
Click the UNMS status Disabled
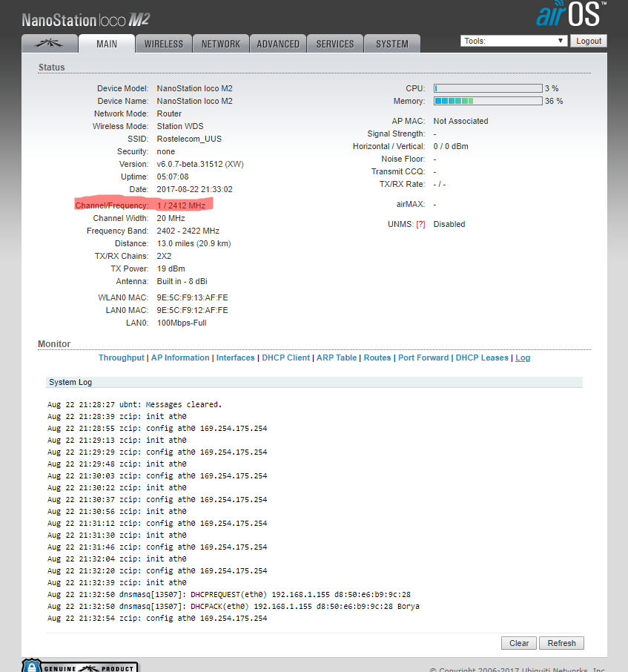click(449, 224)
